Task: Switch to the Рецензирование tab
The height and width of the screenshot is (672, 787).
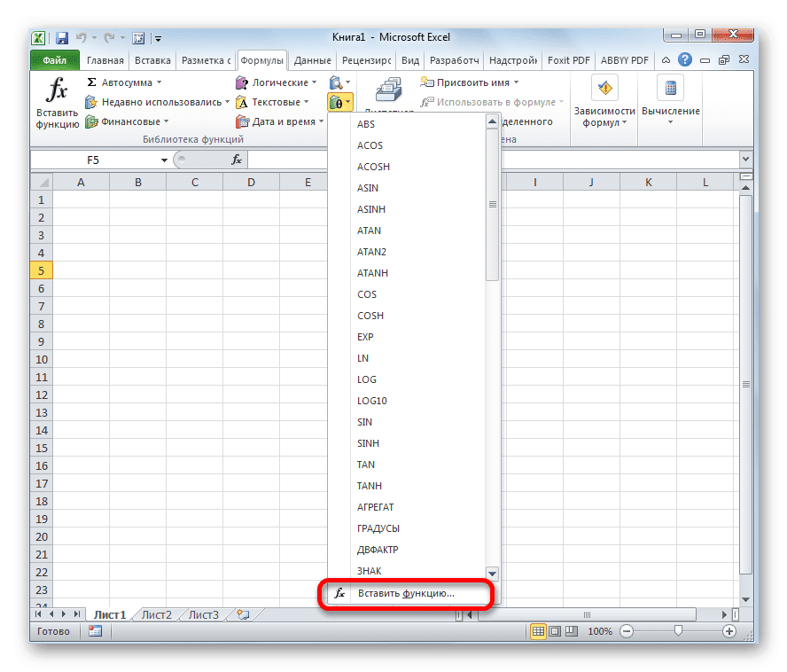Action: coord(366,60)
